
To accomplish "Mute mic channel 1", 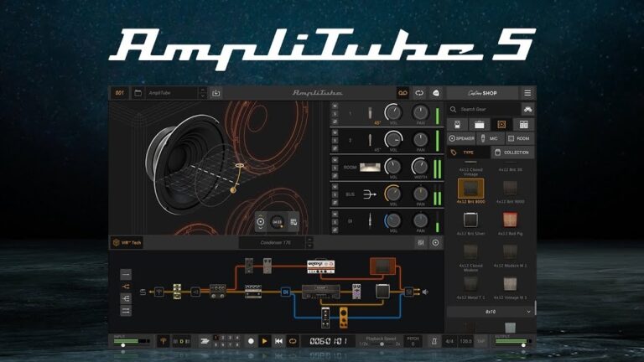I will [335, 106].
